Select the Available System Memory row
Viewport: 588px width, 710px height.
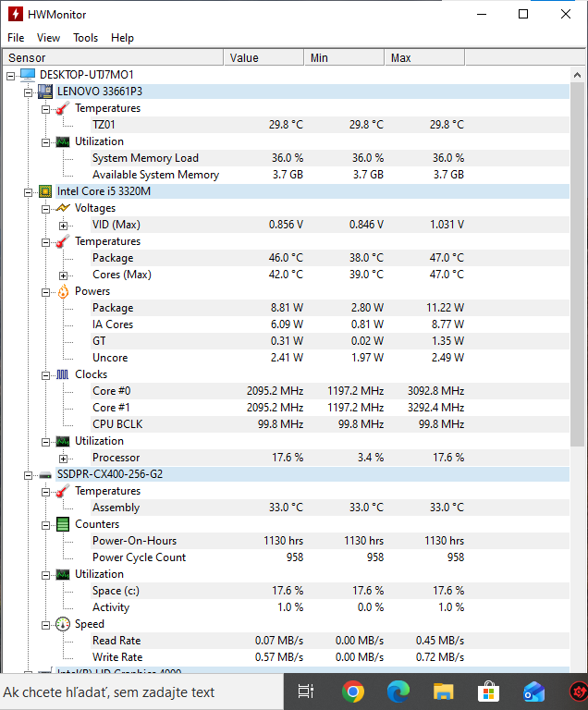pyautogui.click(x=330, y=175)
